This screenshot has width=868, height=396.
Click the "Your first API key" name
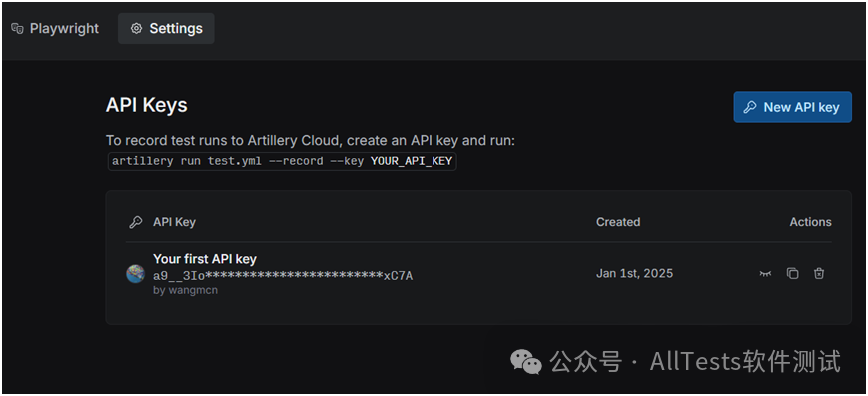(205, 259)
